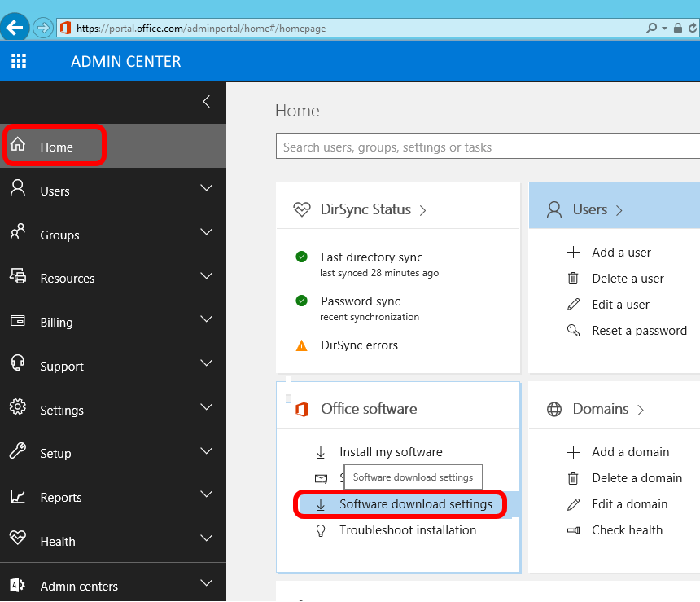Click the Support headset icon
This screenshot has width=700, height=602.
pos(18,365)
